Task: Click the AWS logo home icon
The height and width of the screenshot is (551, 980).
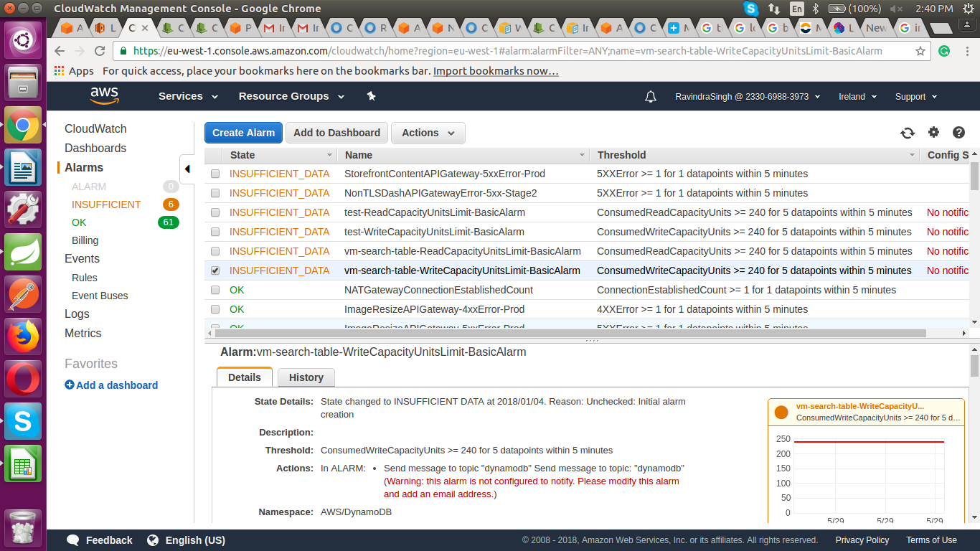Action: click(x=105, y=96)
